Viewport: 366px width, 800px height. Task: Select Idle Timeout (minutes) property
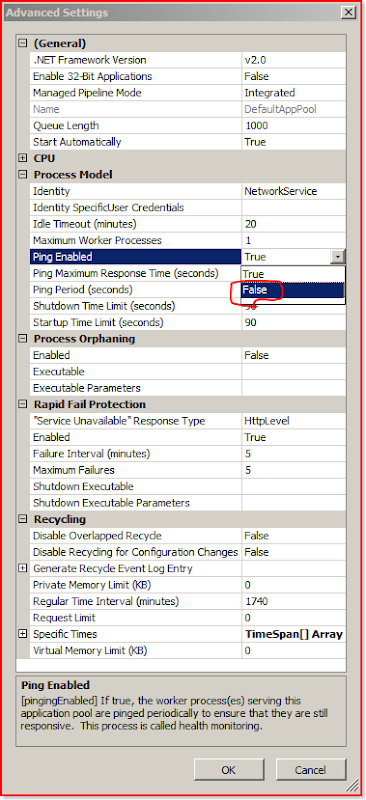pyautogui.click(x=188, y=224)
